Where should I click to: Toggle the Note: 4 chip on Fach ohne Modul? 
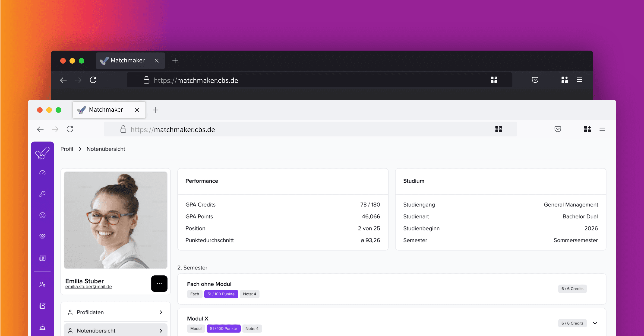pyautogui.click(x=249, y=294)
